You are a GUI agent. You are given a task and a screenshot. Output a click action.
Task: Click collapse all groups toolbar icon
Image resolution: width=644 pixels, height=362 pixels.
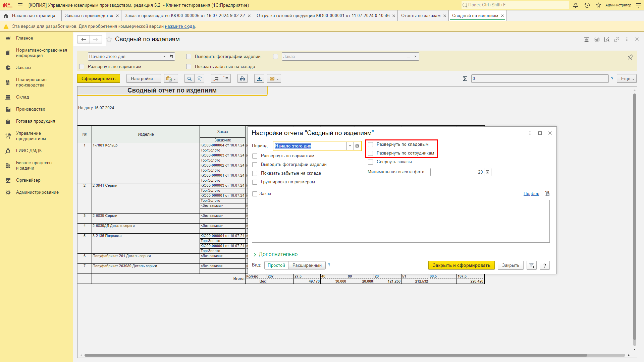click(226, 79)
